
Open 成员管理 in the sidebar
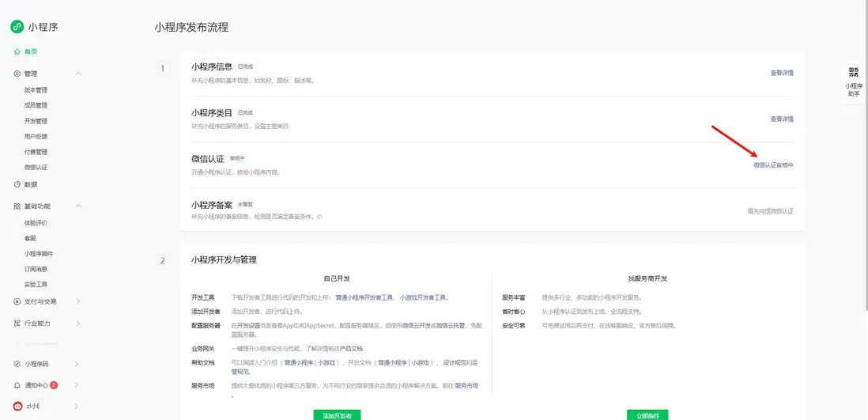36,105
